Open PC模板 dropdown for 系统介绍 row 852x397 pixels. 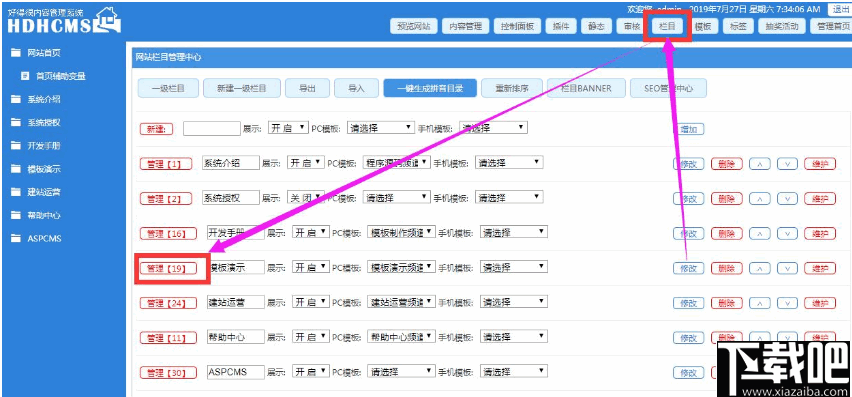[x=397, y=162]
